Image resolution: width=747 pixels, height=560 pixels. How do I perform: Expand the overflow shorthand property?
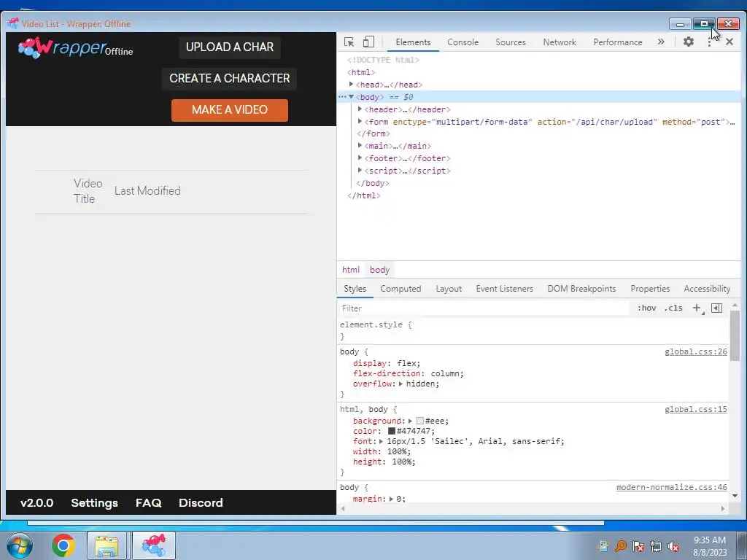click(400, 384)
